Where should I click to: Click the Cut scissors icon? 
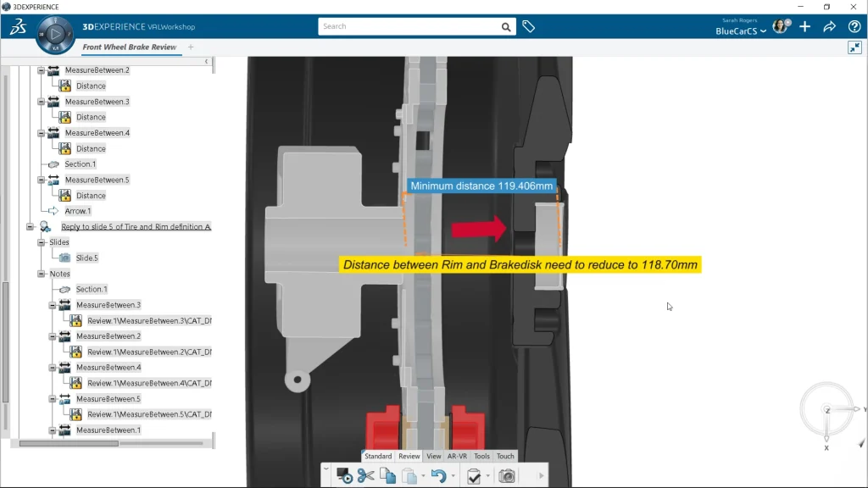tap(365, 476)
